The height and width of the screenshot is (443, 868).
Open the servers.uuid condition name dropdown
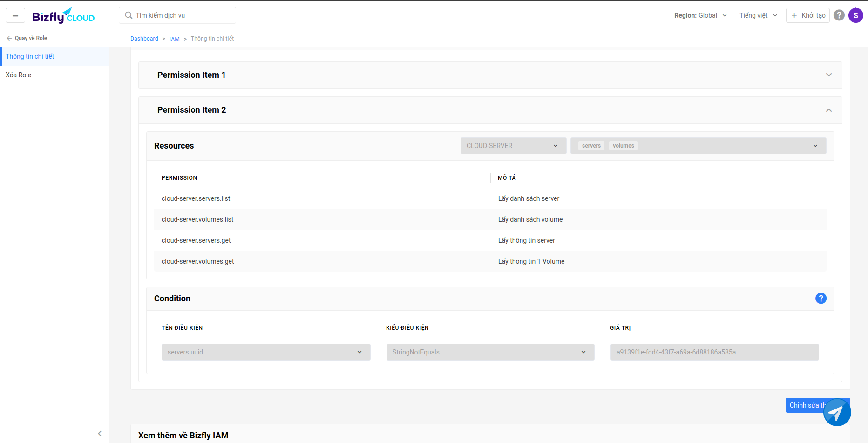click(x=265, y=352)
